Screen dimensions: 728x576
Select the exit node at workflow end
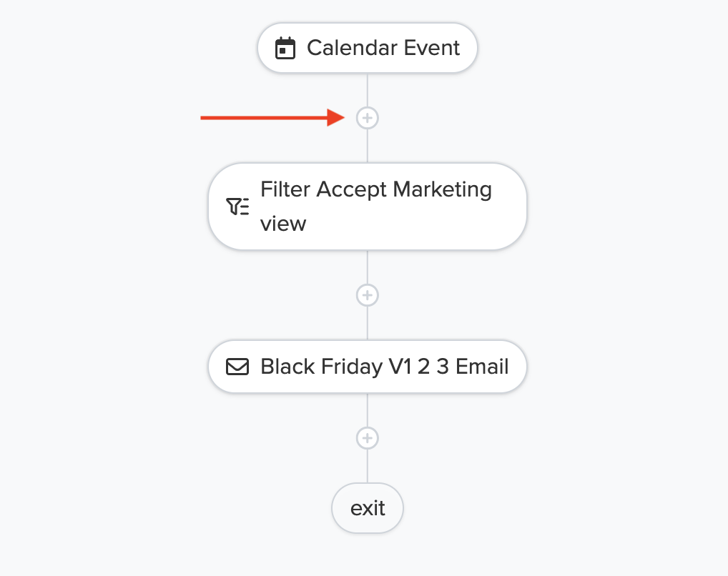point(368,508)
